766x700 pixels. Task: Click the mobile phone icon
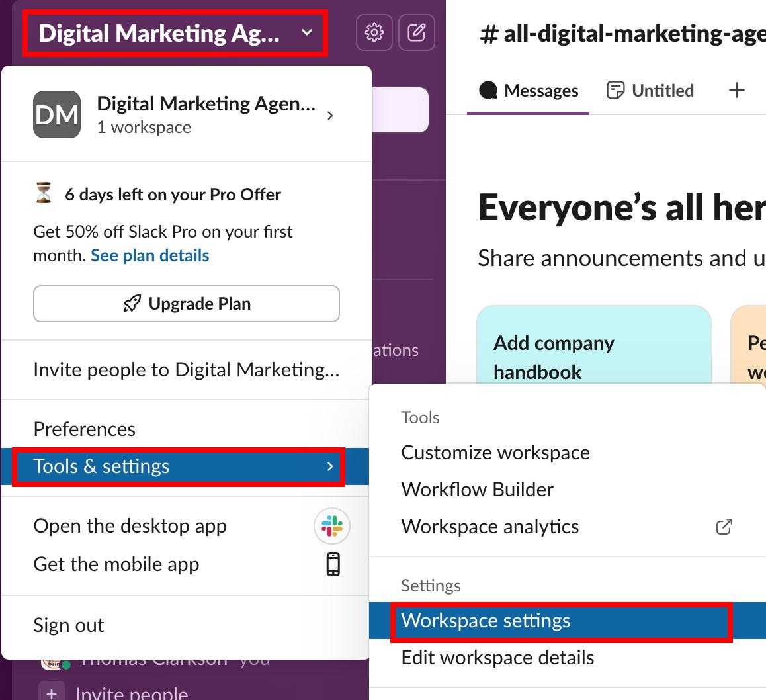pos(333,564)
